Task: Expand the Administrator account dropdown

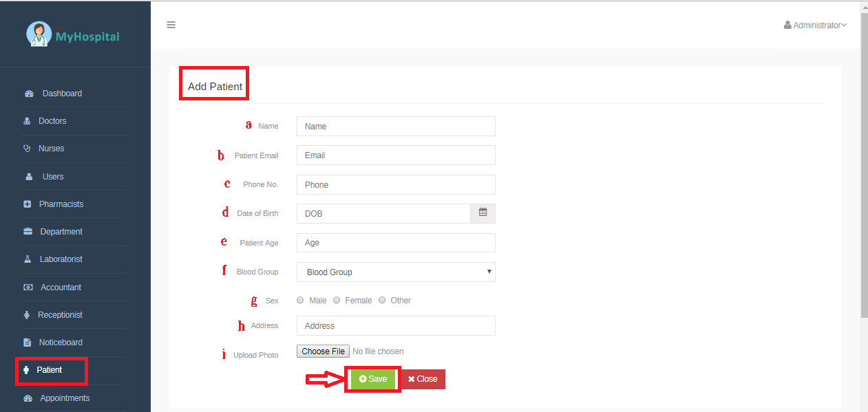Action: tap(815, 25)
